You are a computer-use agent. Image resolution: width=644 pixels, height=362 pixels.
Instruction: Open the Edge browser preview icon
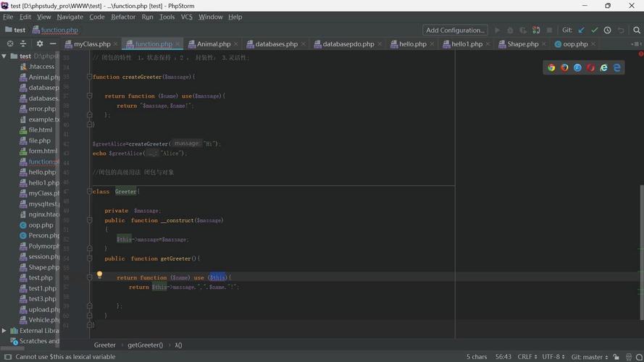(617, 68)
